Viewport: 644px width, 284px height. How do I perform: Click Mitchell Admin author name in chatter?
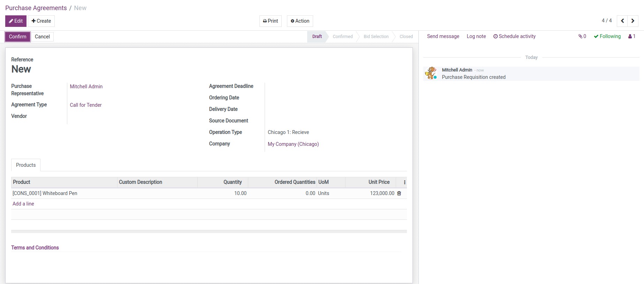[x=457, y=70]
